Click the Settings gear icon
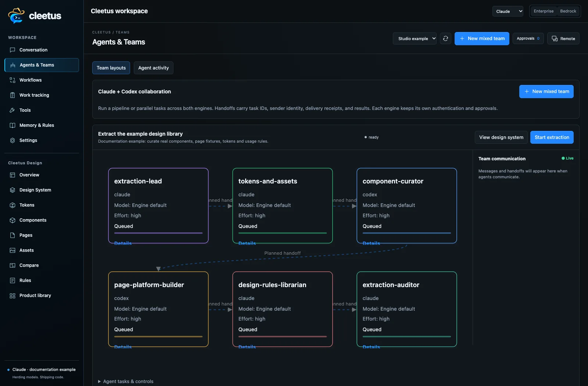The height and width of the screenshot is (386, 588). (12, 140)
